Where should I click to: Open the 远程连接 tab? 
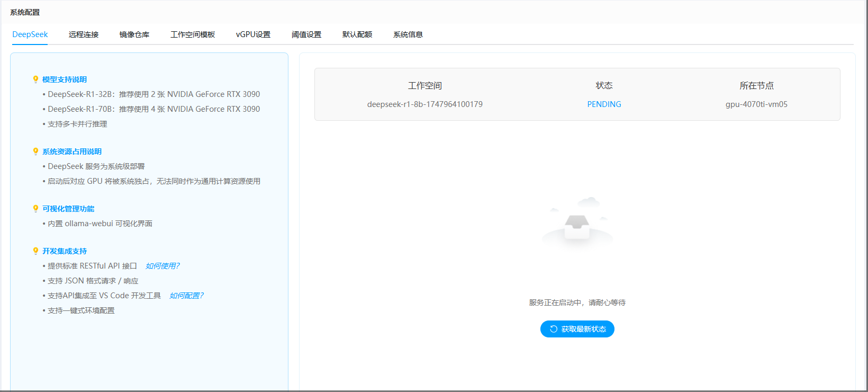tap(84, 34)
